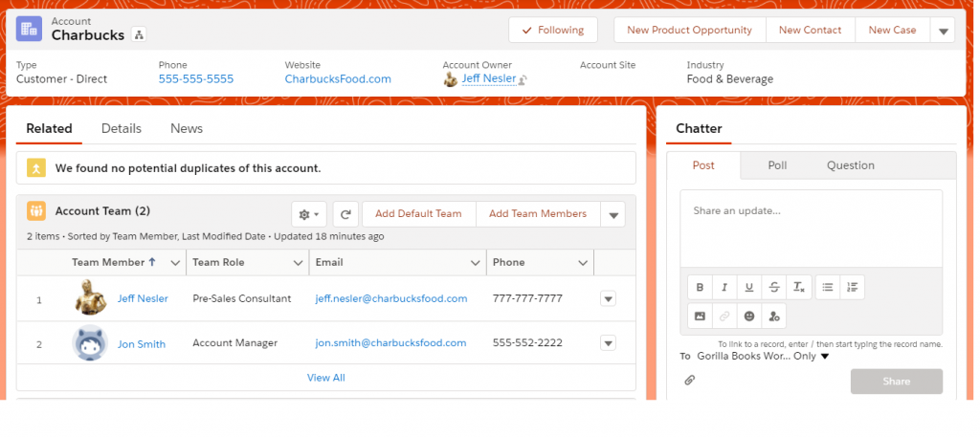
Task: Click the Account building icon
Action: pos(29,29)
